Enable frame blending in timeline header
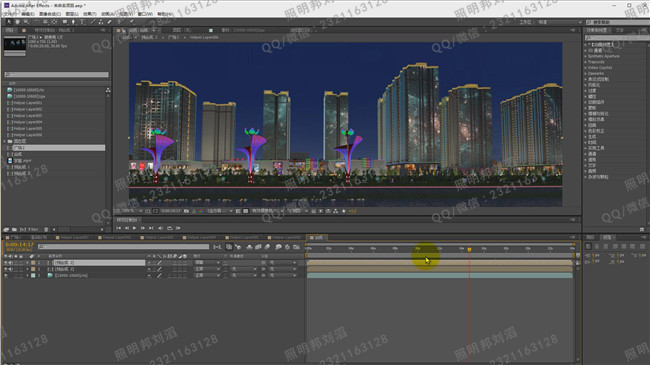 tap(258, 247)
